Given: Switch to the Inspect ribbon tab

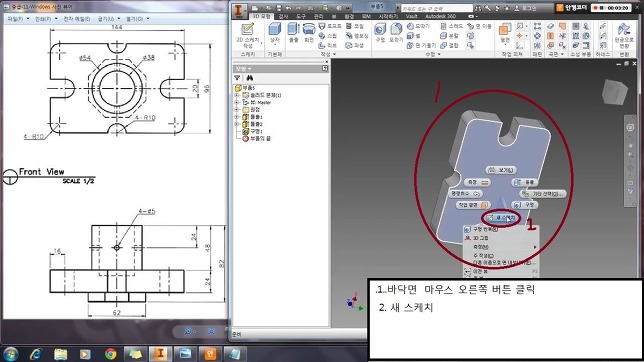Looking at the screenshot, I should [283, 16].
